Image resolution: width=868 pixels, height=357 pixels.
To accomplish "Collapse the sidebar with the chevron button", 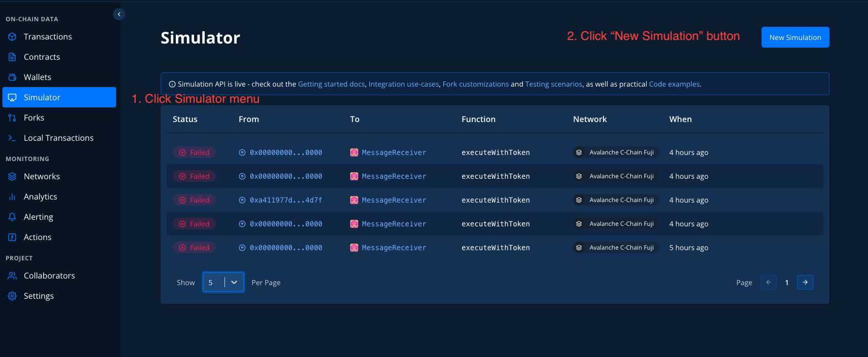I will coord(119,14).
